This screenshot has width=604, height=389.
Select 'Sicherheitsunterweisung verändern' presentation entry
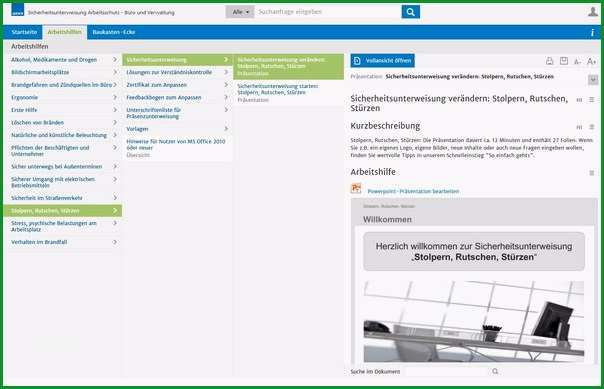pos(288,67)
